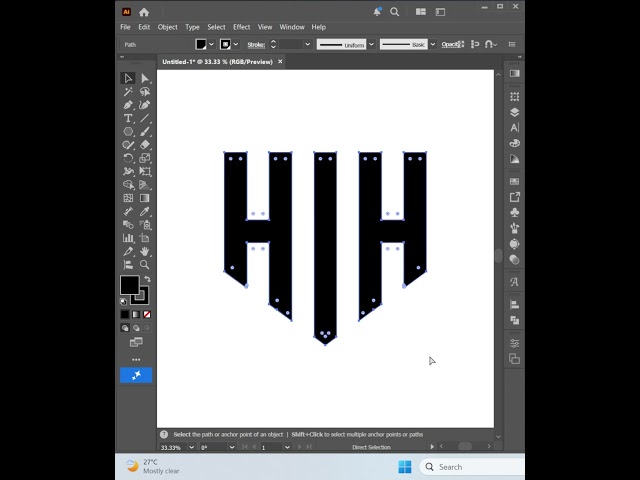Viewport: 640px width, 480px height.
Task: Select the Eraser tool
Action: click(144, 145)
